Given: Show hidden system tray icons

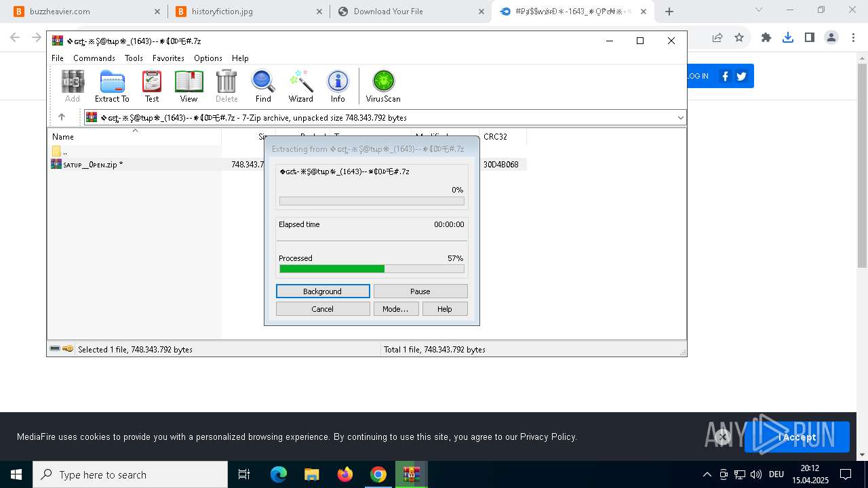Looking at the screenshot, I should coord(707,474).
